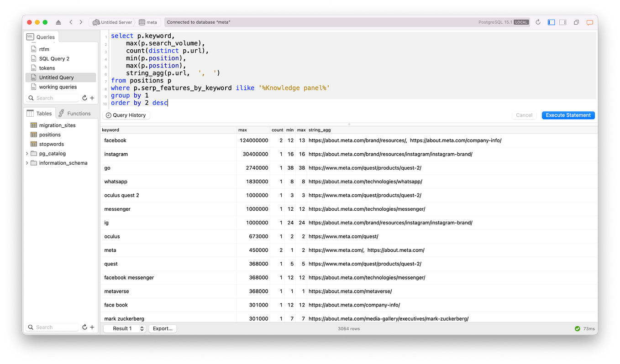620x364 pixels.
Task: Click the duplicate window icon in toolbar
Action: 577,22
